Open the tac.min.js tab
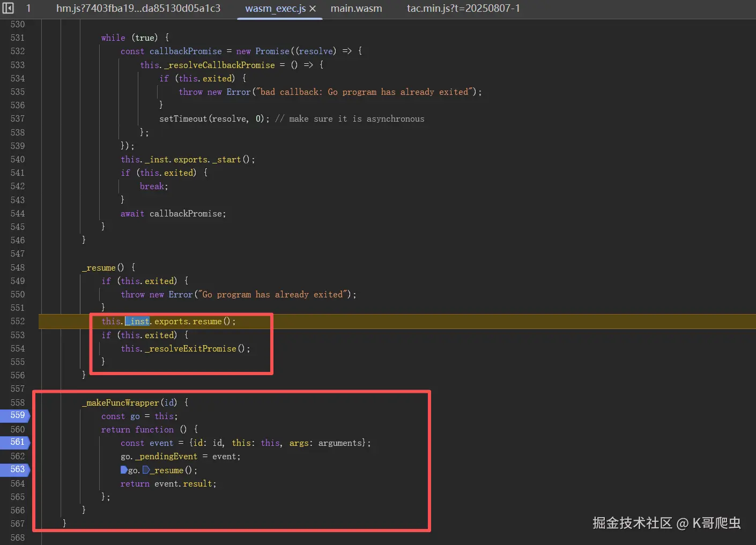Screen dimensions: 756x545 [463, 8]
